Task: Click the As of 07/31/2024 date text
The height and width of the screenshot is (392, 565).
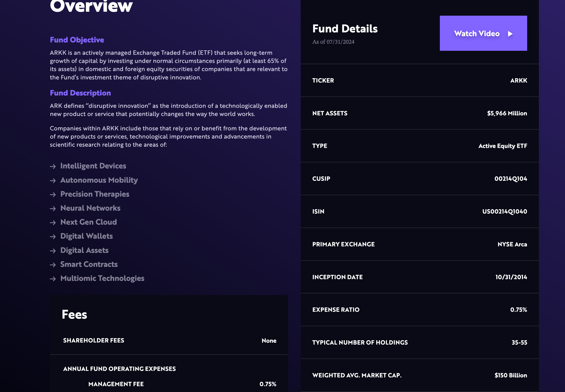Action: point(333,42)
